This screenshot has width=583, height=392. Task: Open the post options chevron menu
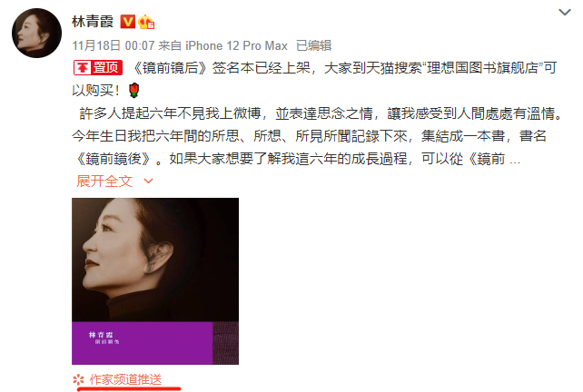click(x=565, y=13)
